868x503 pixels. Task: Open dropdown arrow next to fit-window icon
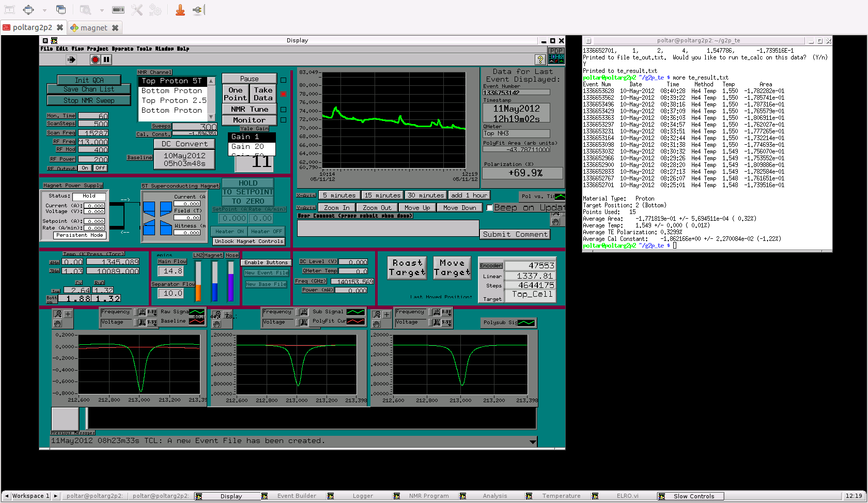(x=44, y=10)
